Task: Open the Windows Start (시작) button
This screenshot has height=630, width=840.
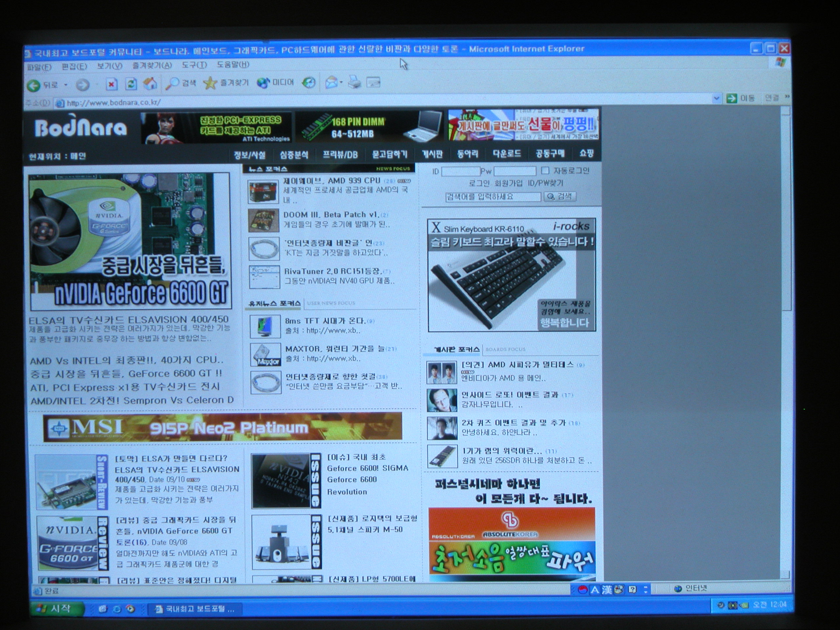Action: click(57, 608)
